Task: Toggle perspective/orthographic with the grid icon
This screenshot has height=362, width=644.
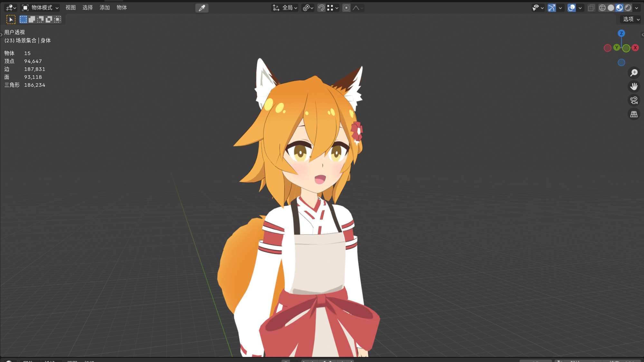Action: [x=634, y=114]
